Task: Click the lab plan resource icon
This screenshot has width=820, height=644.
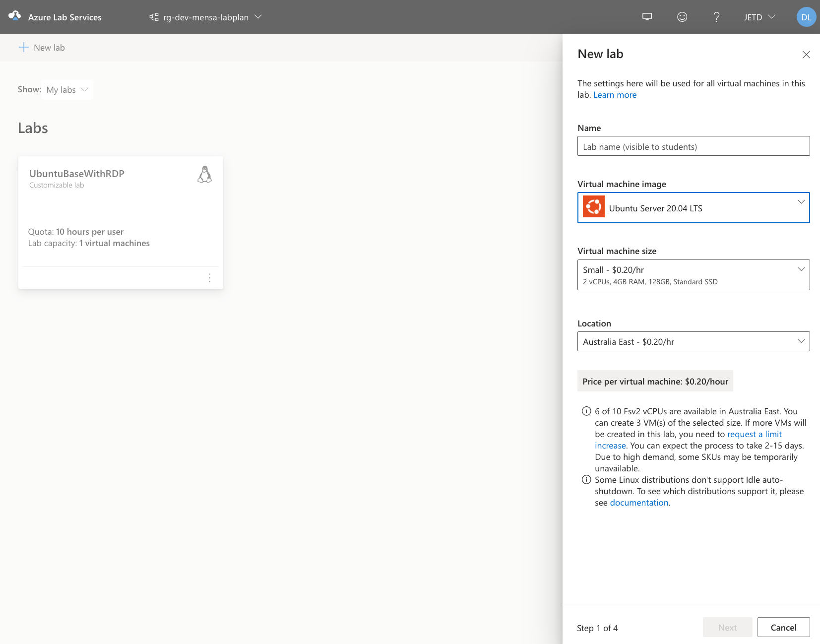Action: pos(154,17)
